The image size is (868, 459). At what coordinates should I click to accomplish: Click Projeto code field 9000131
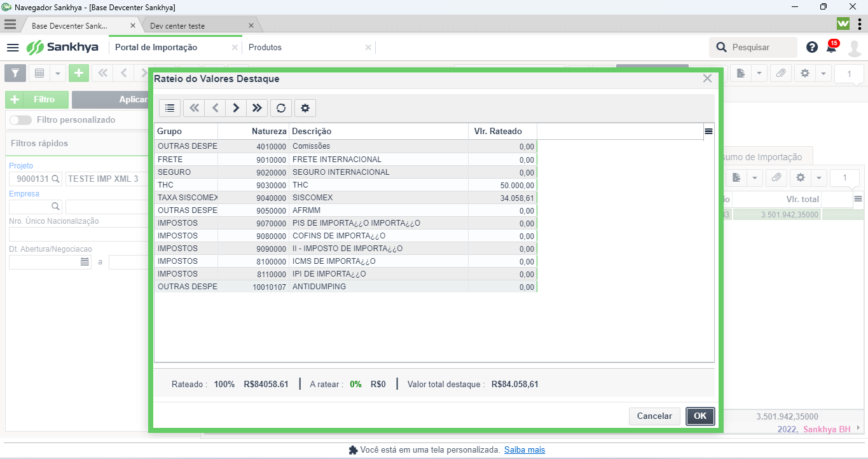pos(29,179)
